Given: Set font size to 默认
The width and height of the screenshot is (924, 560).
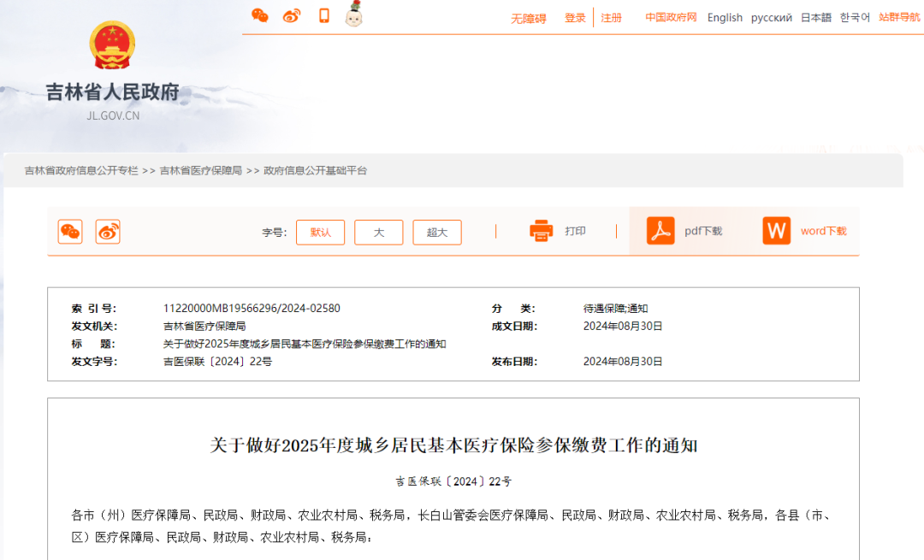Looking at the screenshot, I should [320, 233].
